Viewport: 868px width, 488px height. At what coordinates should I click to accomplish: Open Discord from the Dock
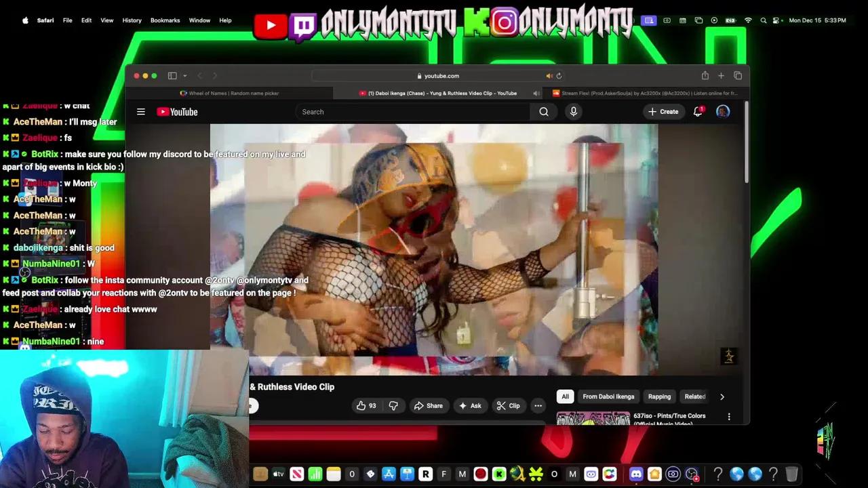click(x=636, y=474)
